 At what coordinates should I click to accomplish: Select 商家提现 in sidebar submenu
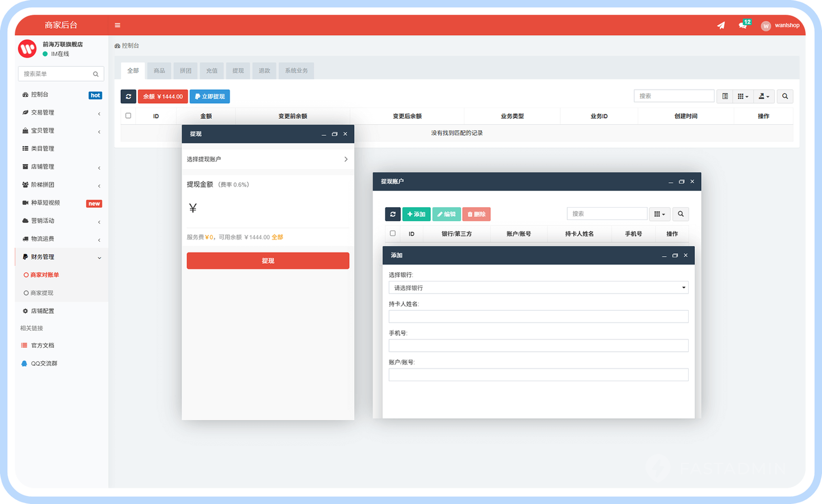click(x=42, y=293)
